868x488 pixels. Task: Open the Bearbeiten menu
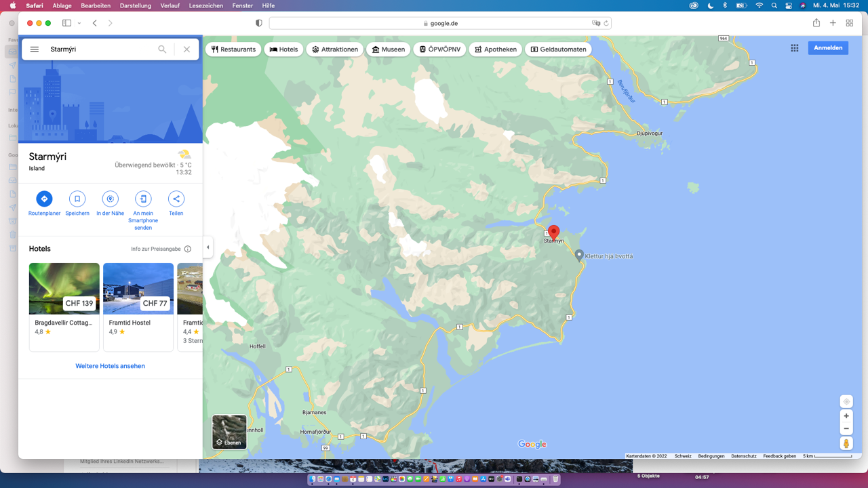(x=96, y=5)
